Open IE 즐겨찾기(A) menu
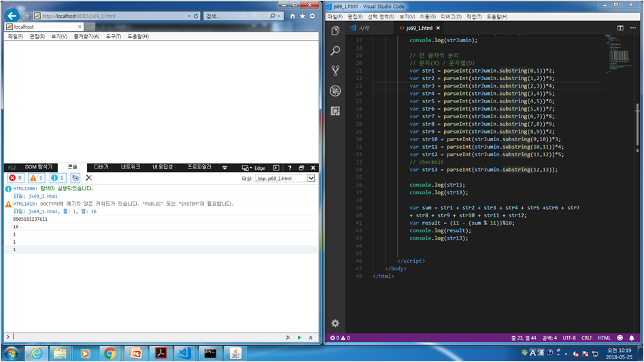Screen dimensions: 644x362 pos(86,37)
